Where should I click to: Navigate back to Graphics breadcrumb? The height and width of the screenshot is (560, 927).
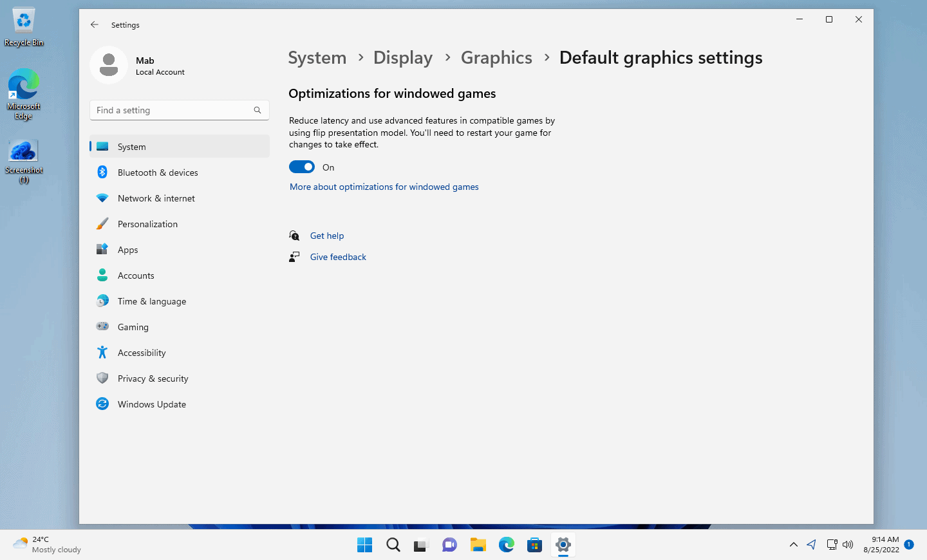[496, 57]
